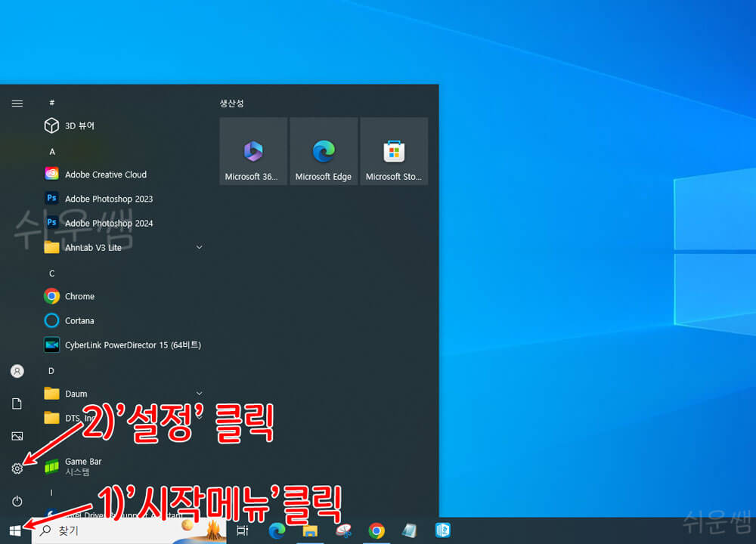Open Documents from the Start sidebar
The height and width of the screenshot is (544, 756).
[17, 403]
